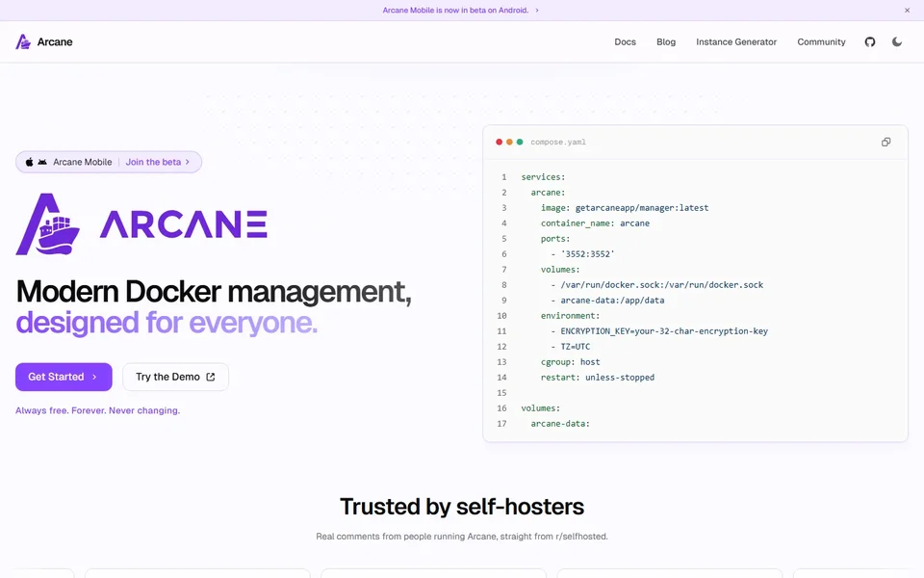Toggle dark mode with moon icon
The width and height of the screenshot is (924, 578).
[897, 41]
